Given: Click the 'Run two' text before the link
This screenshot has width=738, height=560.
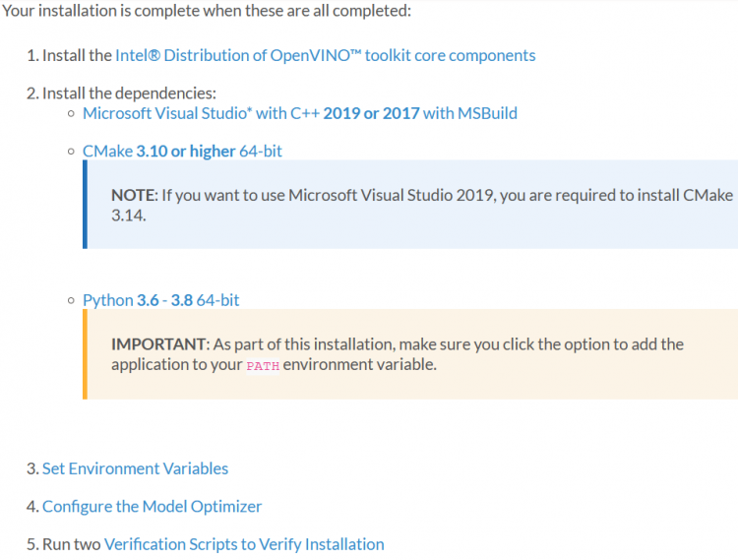Looking at the screenshot, I should tap(72, 544).
